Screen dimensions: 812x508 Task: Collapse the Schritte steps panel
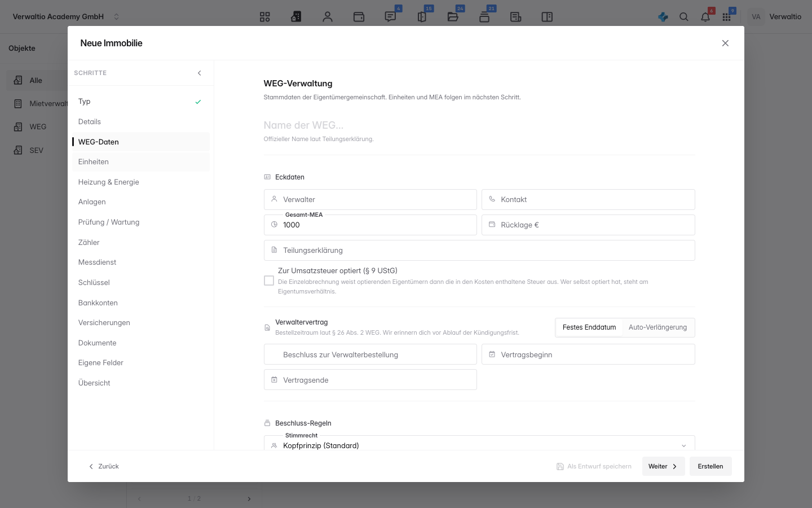point(199,73)
